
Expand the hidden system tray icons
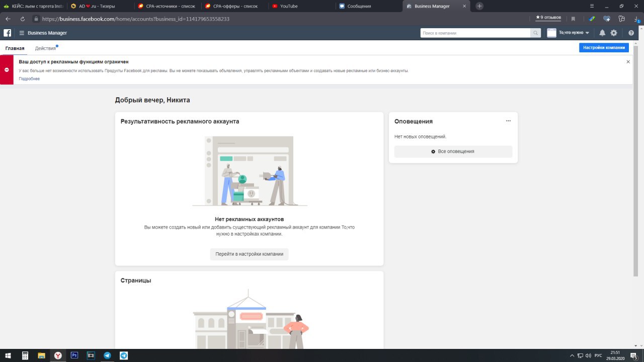point(572,355)
